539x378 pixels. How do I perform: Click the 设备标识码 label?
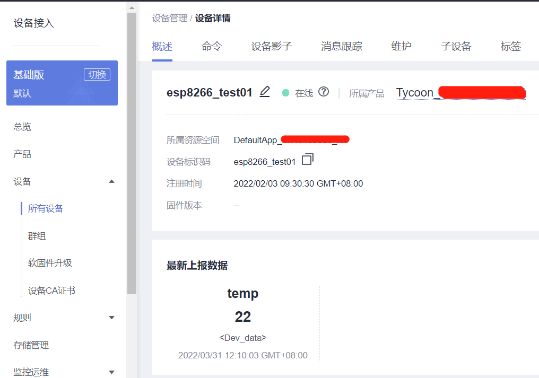tap(188, 162)
